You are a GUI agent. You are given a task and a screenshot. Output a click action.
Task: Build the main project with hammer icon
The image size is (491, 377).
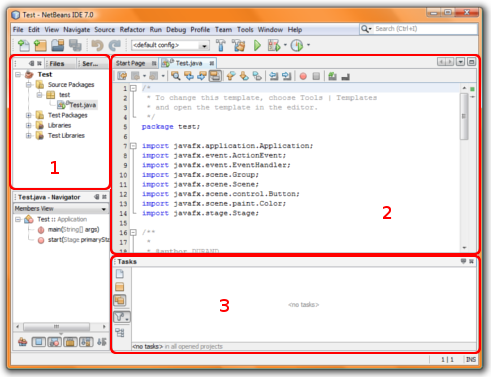pos(221,45)
